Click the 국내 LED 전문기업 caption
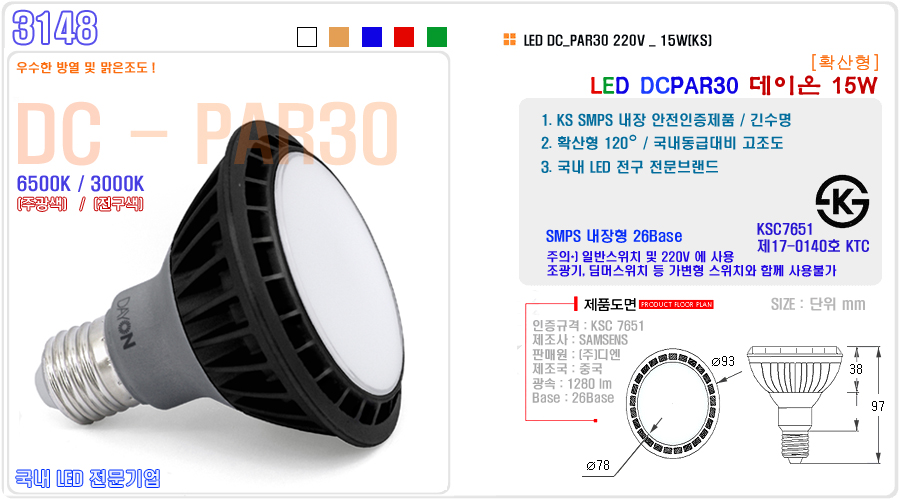 (x=87, y=478)
